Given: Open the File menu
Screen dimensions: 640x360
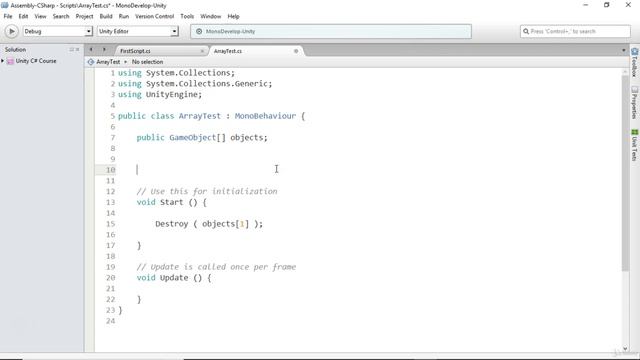Looking at the screenshot, I should pyautogui.click(x=8, y=16).
